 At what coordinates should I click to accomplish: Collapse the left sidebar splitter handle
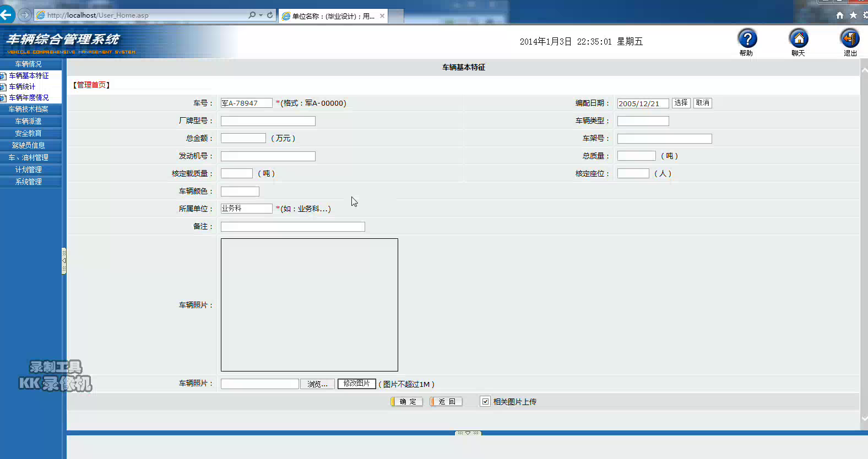point(64,261)
